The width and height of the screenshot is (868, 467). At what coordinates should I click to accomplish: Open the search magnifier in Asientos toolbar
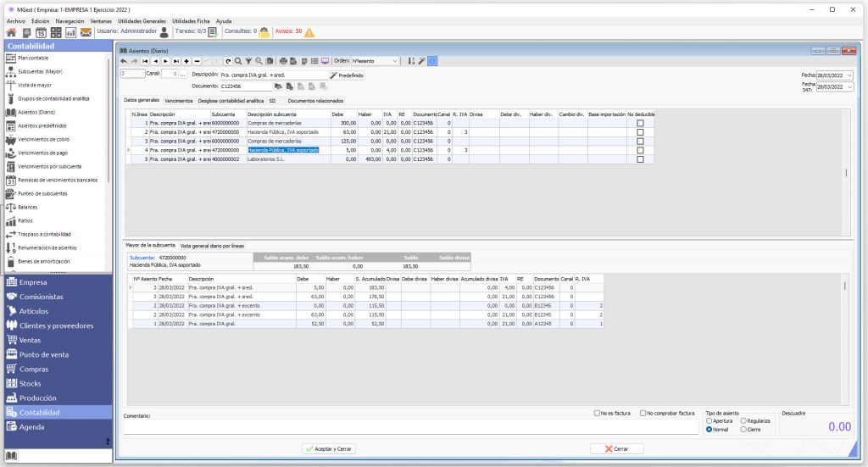[238, 61]
